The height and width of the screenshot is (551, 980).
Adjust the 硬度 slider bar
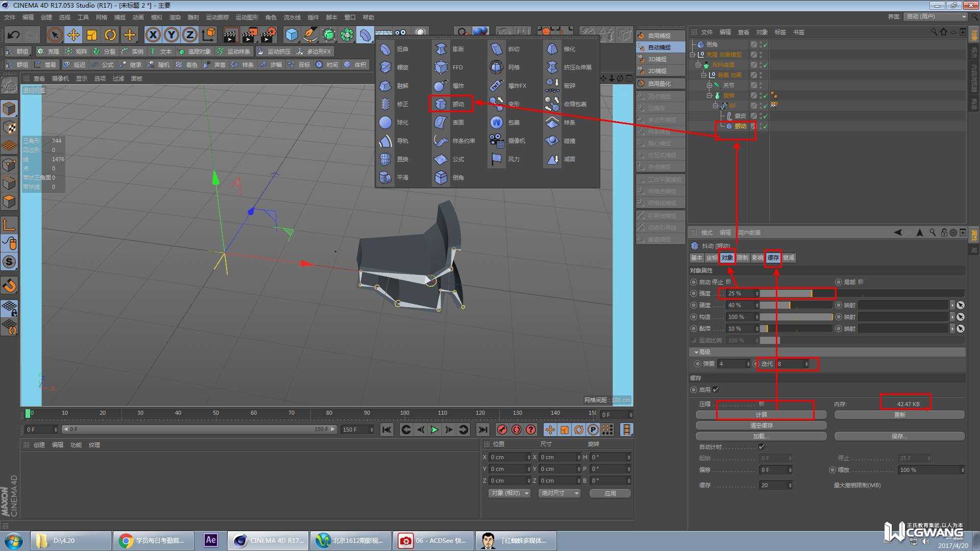pos(795,305)
